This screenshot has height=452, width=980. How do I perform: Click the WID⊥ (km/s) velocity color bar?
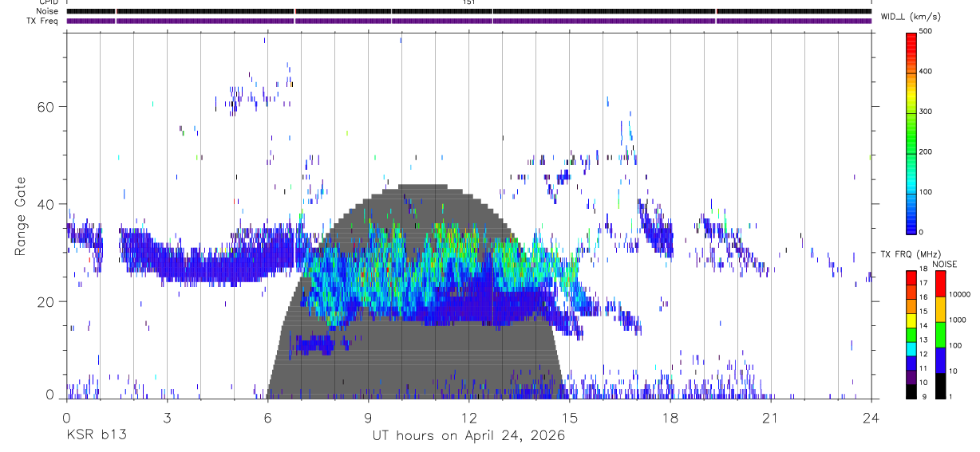pyautogui.click(x=911, y=132)
